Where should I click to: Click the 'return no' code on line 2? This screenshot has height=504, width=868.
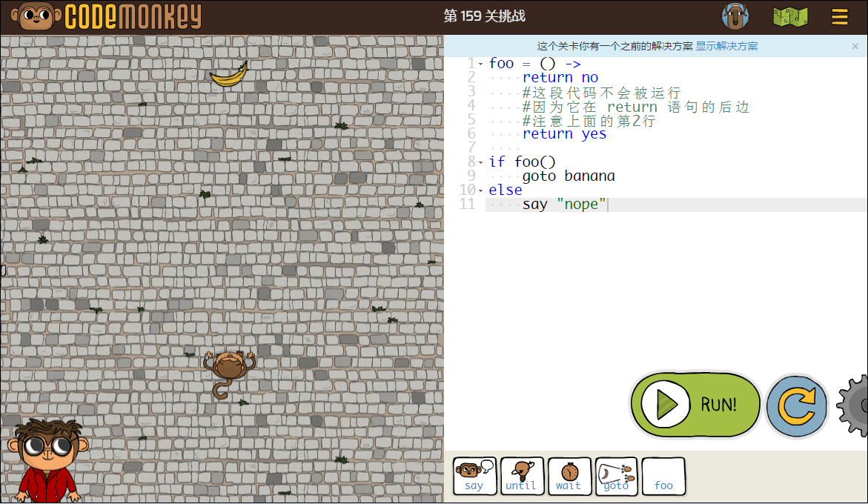pos(560,78)
